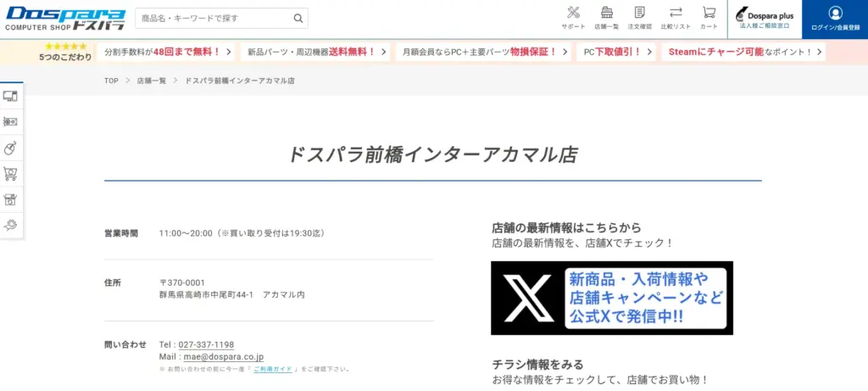Go to 店舗一覧 in breadcrumb
The height and width of the screenshot is (391, 868).
click(x=152, y=81)
